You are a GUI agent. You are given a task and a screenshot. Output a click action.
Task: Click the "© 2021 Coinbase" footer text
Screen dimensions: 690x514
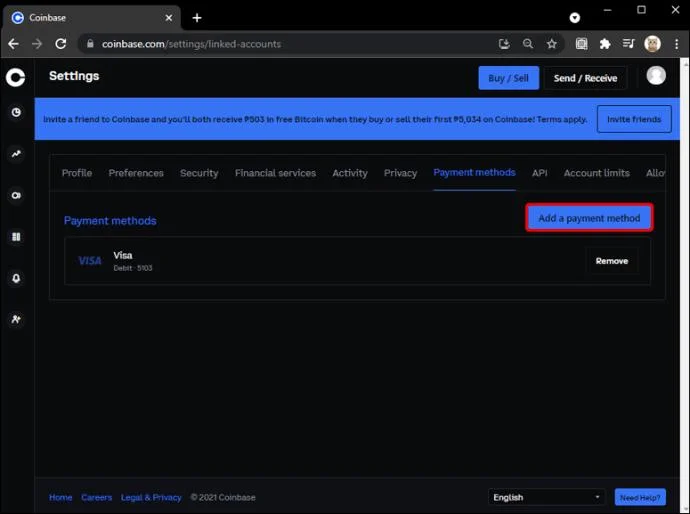point(223,498)
